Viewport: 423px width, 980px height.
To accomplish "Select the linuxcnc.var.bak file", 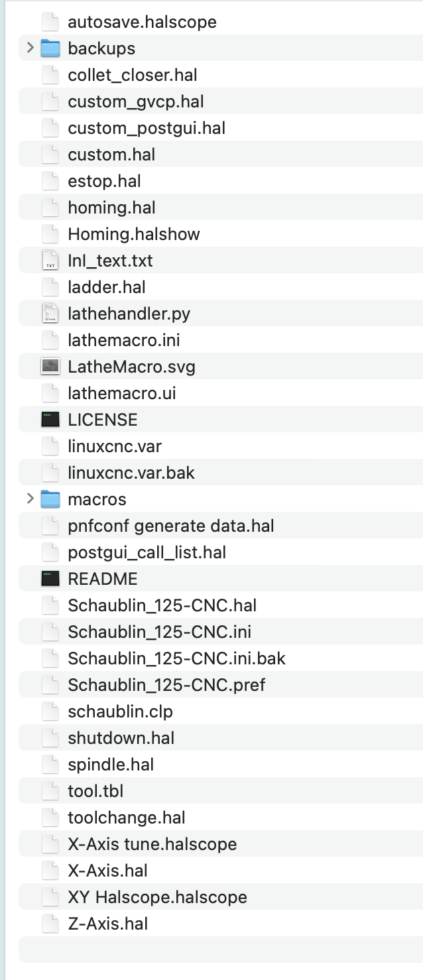I will click(x=221, y=472).
